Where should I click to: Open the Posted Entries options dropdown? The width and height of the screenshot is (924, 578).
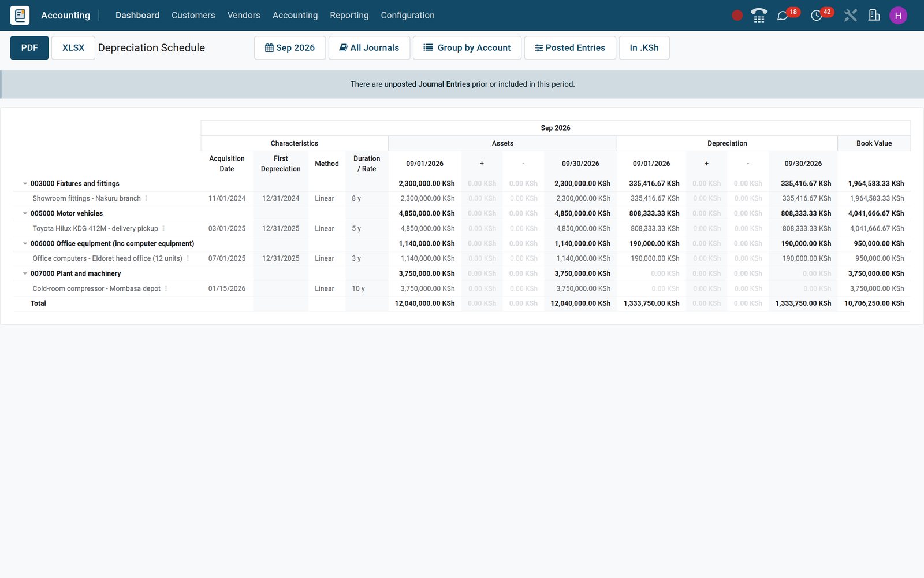coord(570,48)
